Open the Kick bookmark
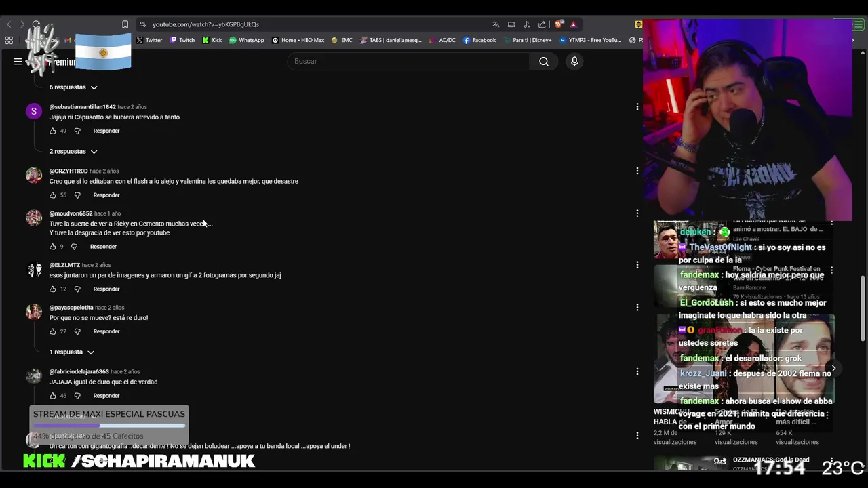Screen dimensions: 868x488 [212, 40]
